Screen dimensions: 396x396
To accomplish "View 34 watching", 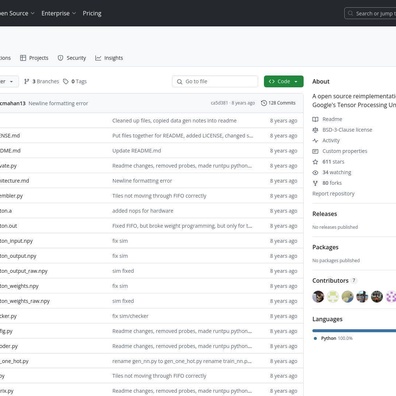I will click(337, 172).
